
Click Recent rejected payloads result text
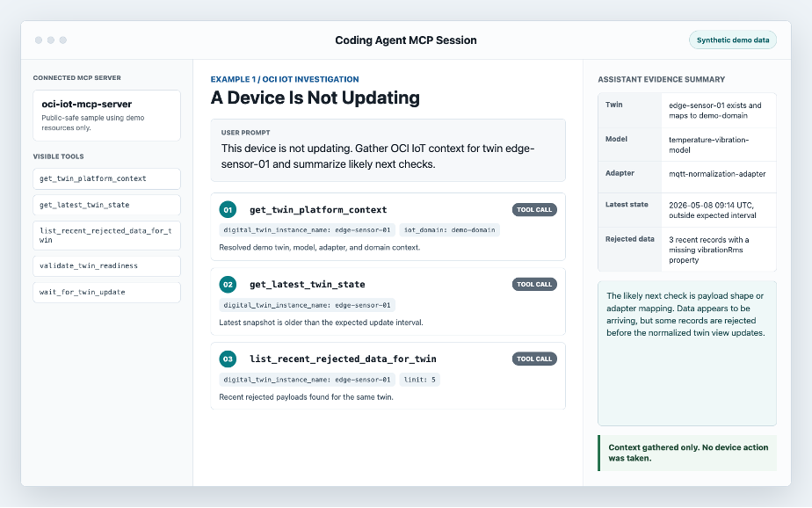[x=306, y=397]
